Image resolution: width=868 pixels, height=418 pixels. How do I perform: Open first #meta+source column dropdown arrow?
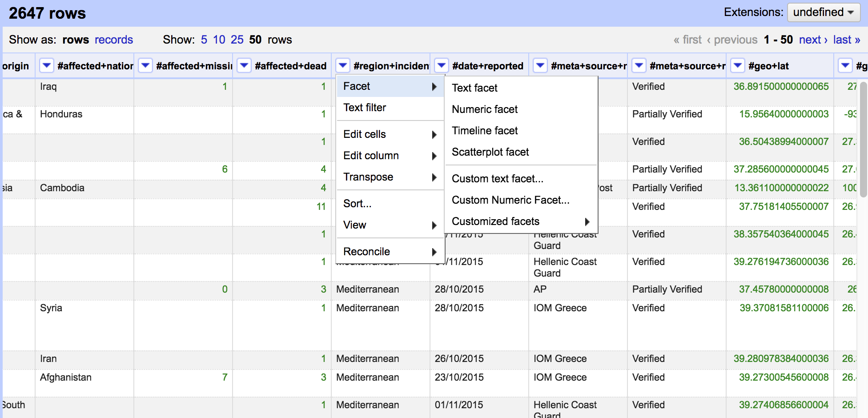[x=540, y=66]
